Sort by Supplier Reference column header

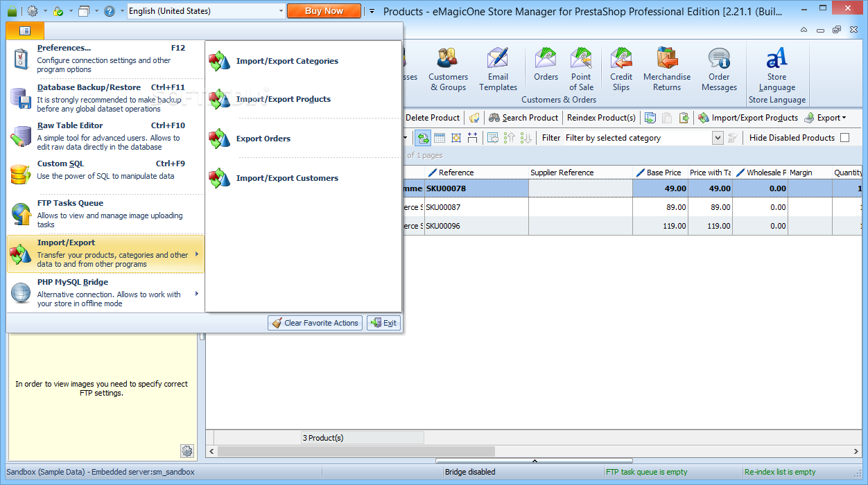[581, 173]
